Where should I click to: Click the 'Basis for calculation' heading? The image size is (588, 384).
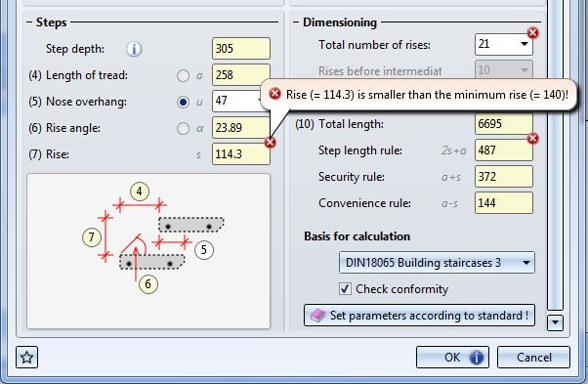tap(357, 236)
